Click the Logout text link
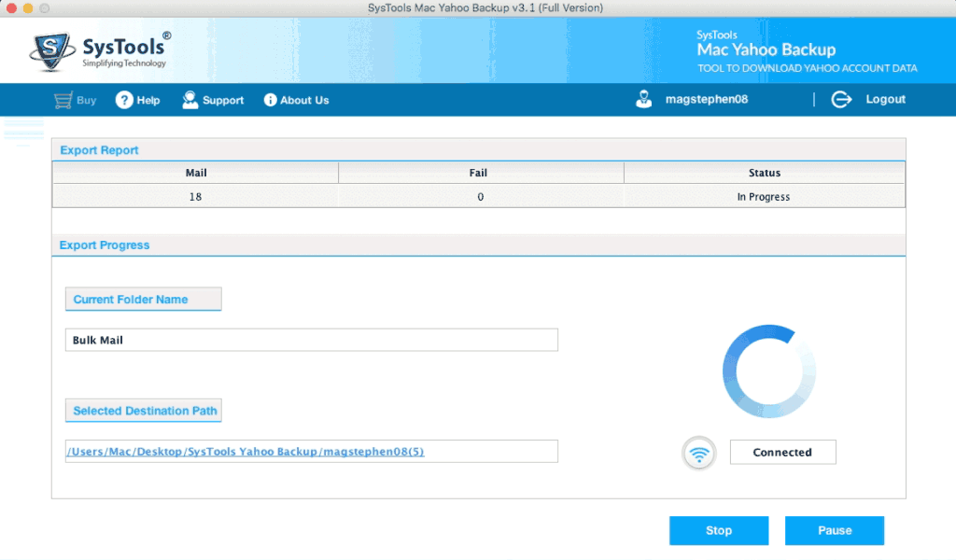The height and width of the screenshot is (560, 956). coord(885,99)
